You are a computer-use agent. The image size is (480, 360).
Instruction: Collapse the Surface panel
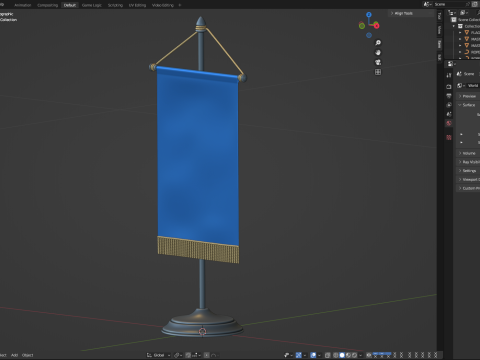point(468,105)
